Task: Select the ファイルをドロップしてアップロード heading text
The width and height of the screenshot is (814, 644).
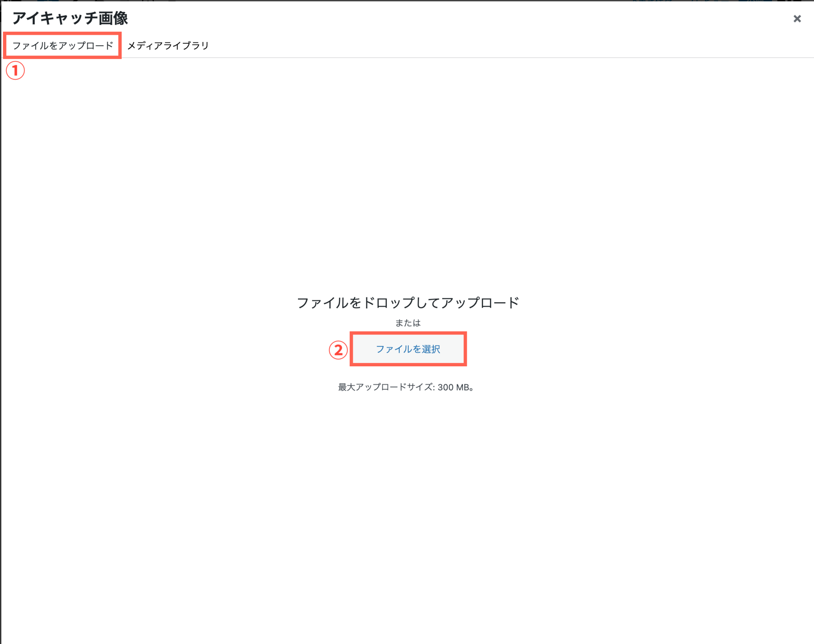Action: 408,303
